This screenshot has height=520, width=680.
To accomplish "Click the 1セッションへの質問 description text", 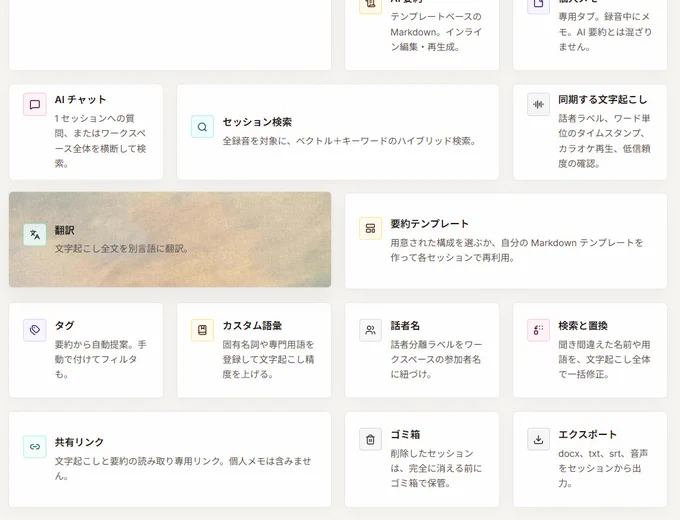I will pos(101,141).
